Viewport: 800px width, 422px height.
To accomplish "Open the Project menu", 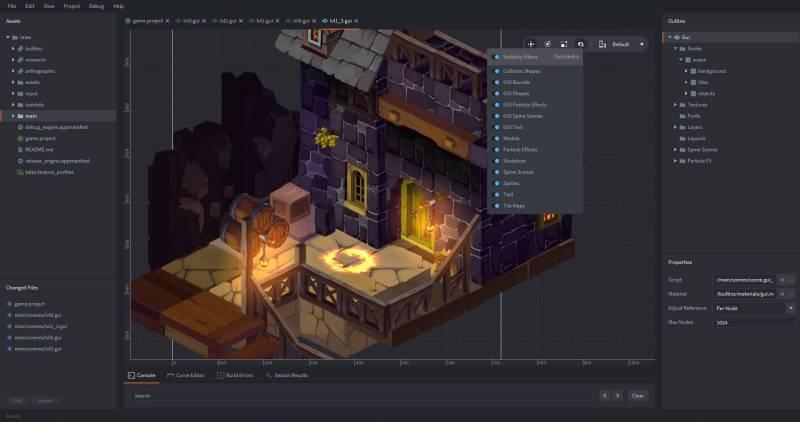I will 72,6.
